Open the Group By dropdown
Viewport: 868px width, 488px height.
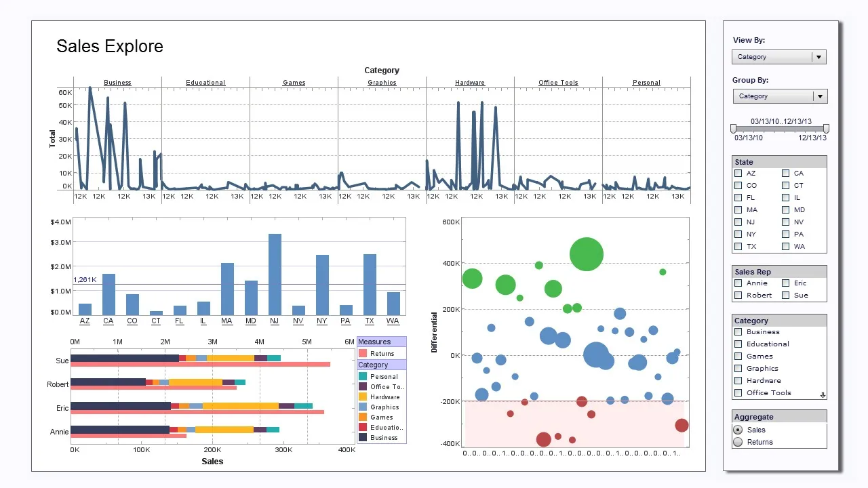[820, 96]
